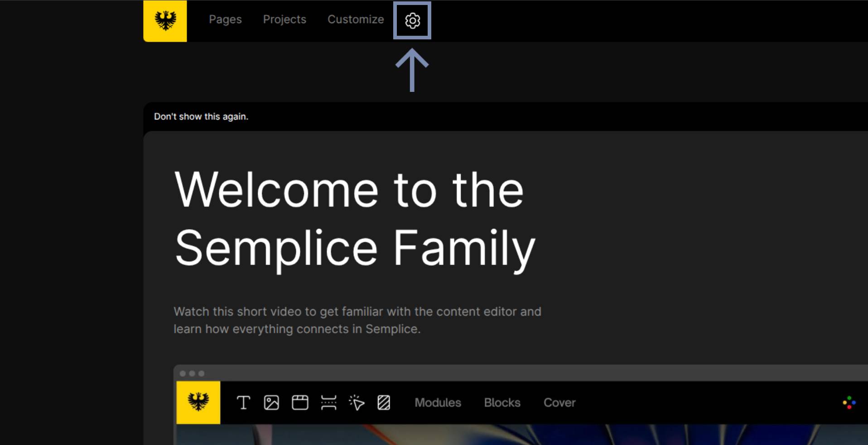
Task: Click the colorful four-dot icon
Action: click(x=849, y=402)
